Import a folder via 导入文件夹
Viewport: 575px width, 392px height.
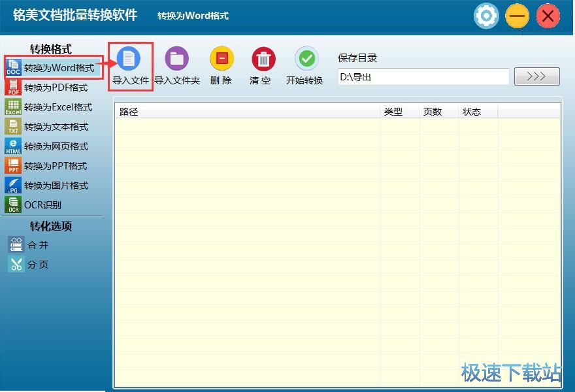[177, 67]
